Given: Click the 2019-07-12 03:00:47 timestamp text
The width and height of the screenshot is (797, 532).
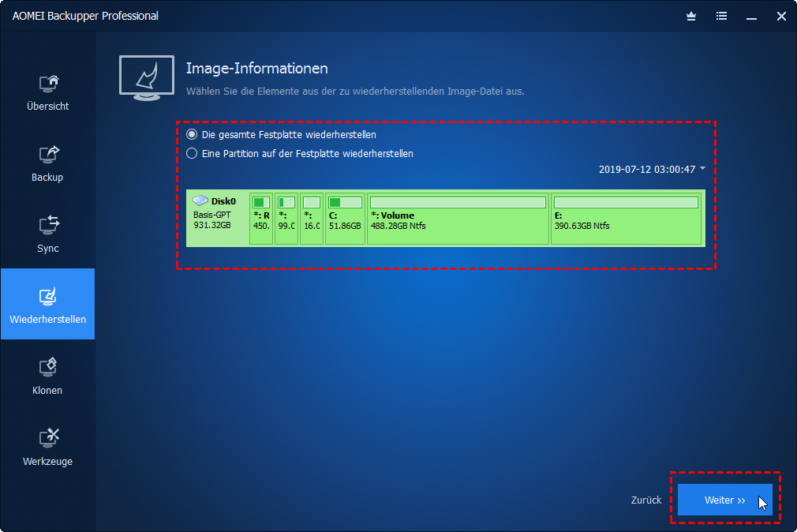Looking at the screenshot, I should tap(647, 170).
